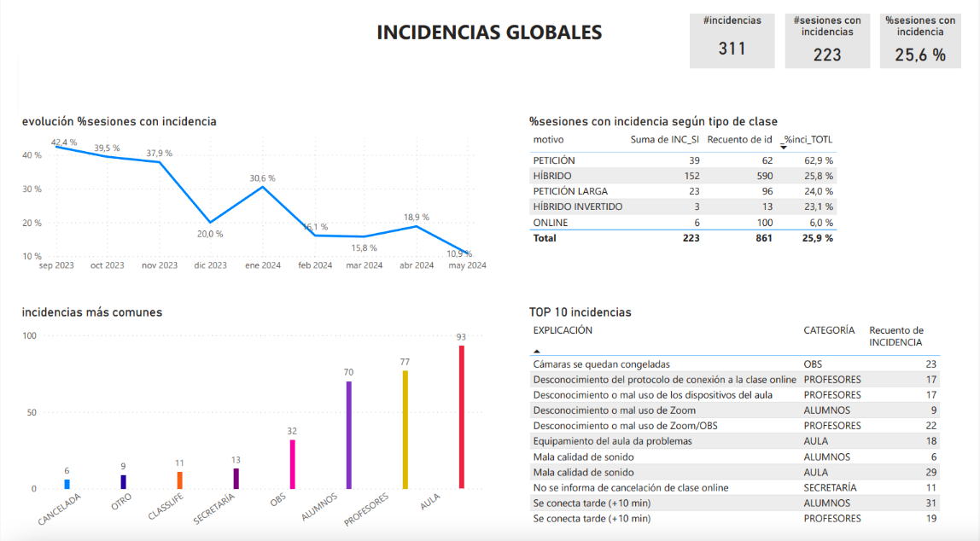Click the CANCELADA bar with value 6
This screenshot has height=541, width=980.
[67, 484]
